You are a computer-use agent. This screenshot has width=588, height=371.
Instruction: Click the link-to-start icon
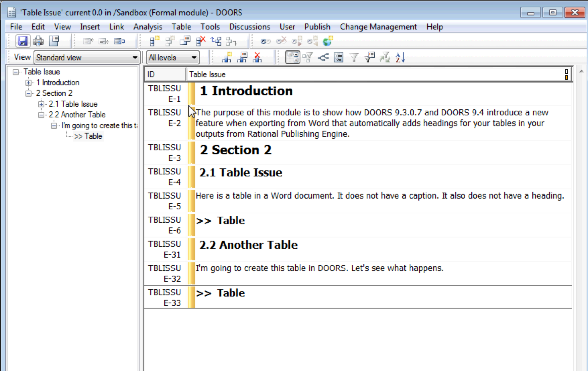(x=312, y=41)
